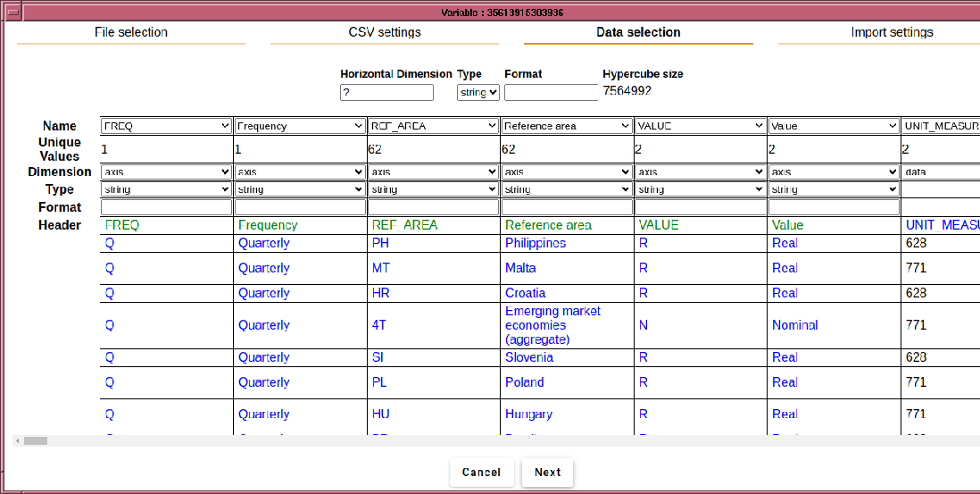Screen dimensions: 980x494
Task: Switch to File selection tab
Action: pos(130,32)
